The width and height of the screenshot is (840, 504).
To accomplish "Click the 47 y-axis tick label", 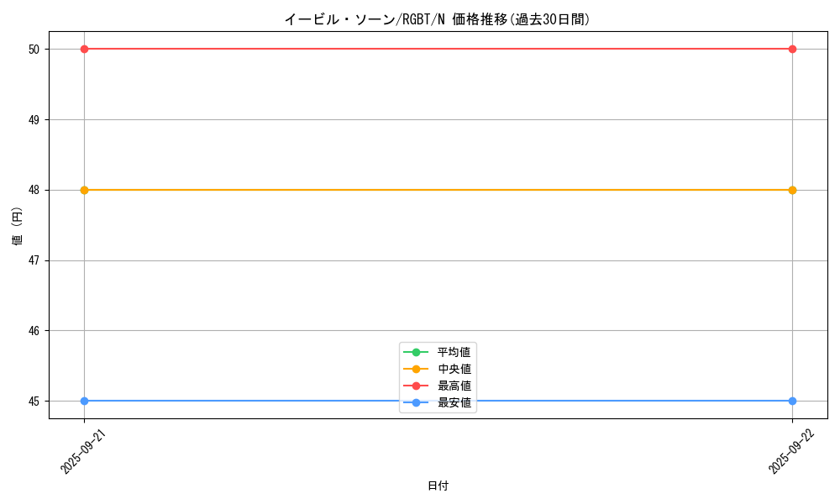I will 34,260.
